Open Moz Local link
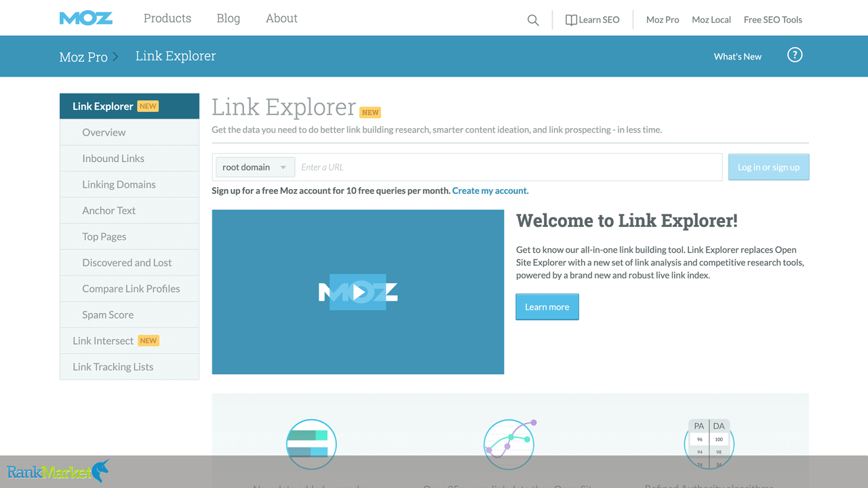The width and height of the screenshot is (868, 488). pyautogui.click(x=711, y=20)
